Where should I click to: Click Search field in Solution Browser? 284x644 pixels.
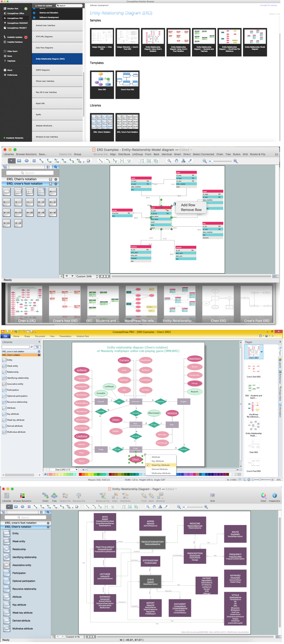point(69,5)
